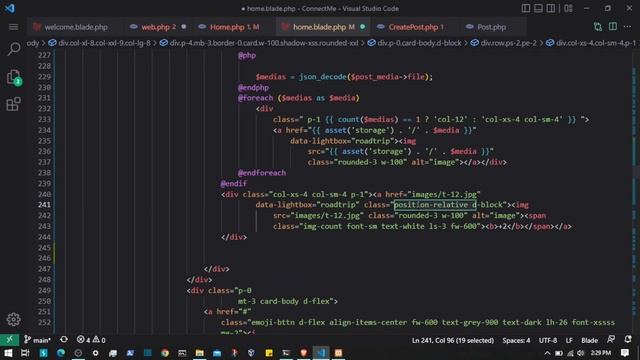Open Source Control view with badge
Screen dimensions: 640x360
pos(13,77)
